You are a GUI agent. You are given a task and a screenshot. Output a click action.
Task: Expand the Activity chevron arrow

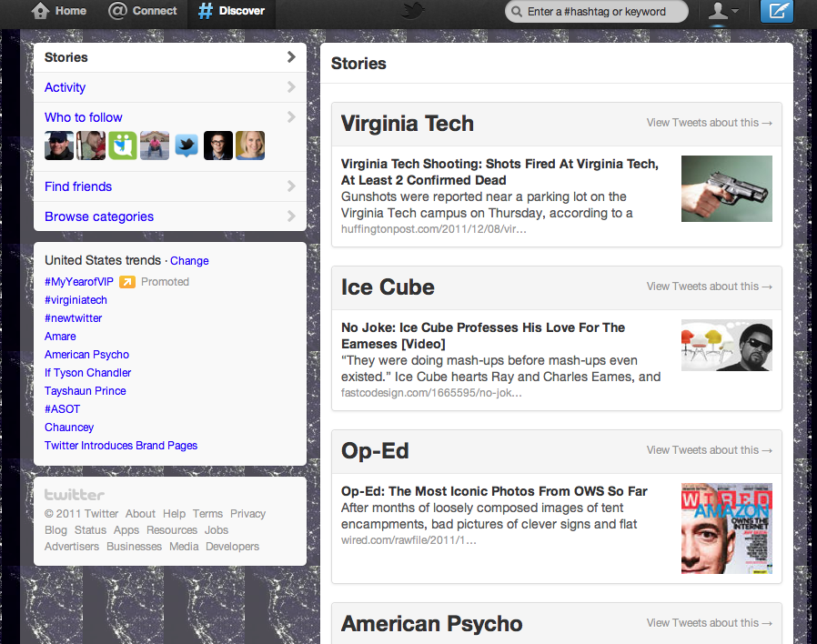291,87
